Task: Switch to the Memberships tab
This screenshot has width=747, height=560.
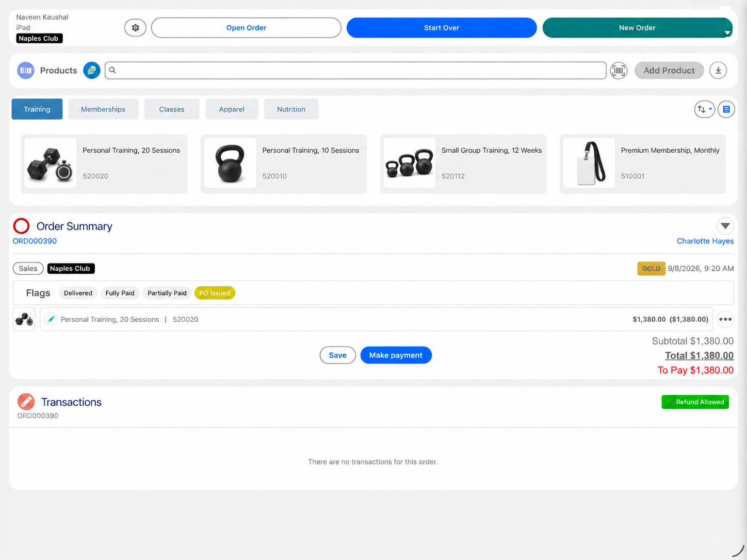Action: [103, 109]
